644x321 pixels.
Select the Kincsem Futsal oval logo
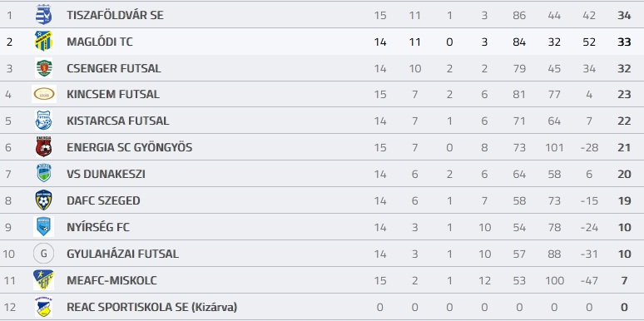pyautogui.click(x=44, y=94)
